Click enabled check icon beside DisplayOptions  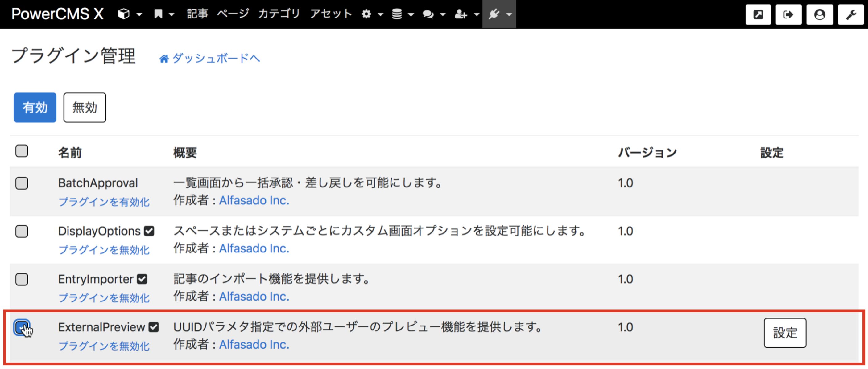click(149, 231)
